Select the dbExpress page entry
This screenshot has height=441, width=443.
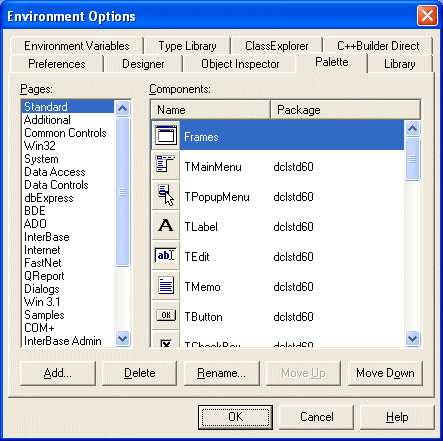(49, 198)
